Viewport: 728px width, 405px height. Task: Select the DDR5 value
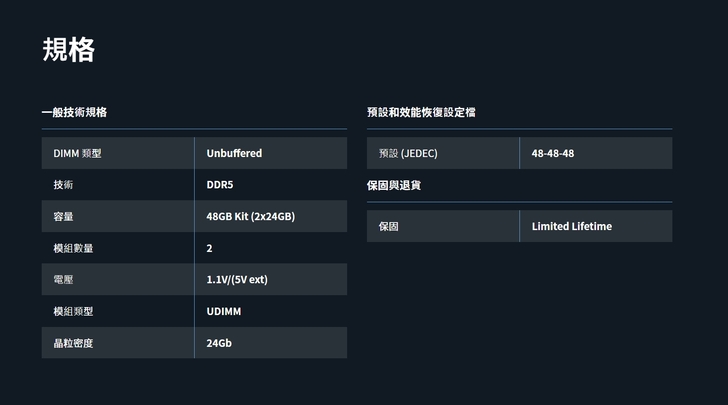coord(219,185)
